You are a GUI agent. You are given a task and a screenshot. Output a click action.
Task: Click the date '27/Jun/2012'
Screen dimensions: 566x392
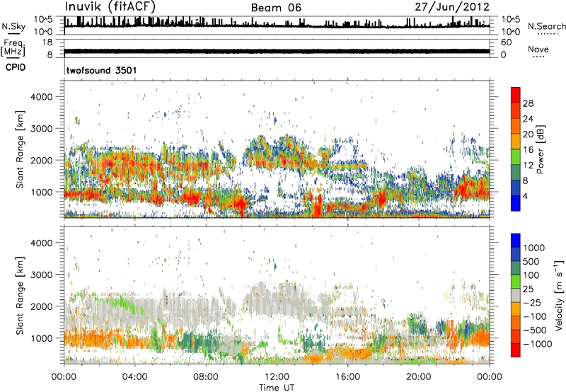coord(452,7)
